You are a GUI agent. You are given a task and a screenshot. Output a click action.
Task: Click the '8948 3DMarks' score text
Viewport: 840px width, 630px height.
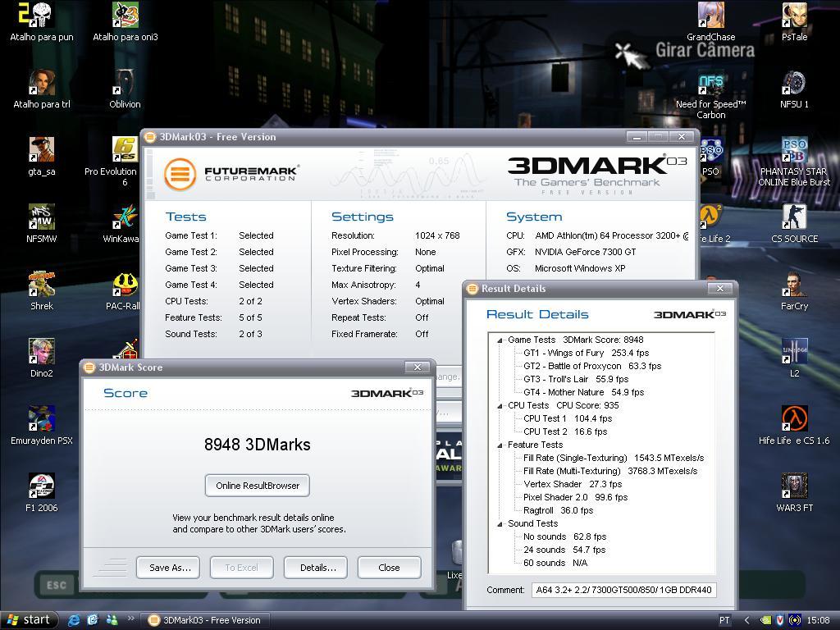[257, 445]
